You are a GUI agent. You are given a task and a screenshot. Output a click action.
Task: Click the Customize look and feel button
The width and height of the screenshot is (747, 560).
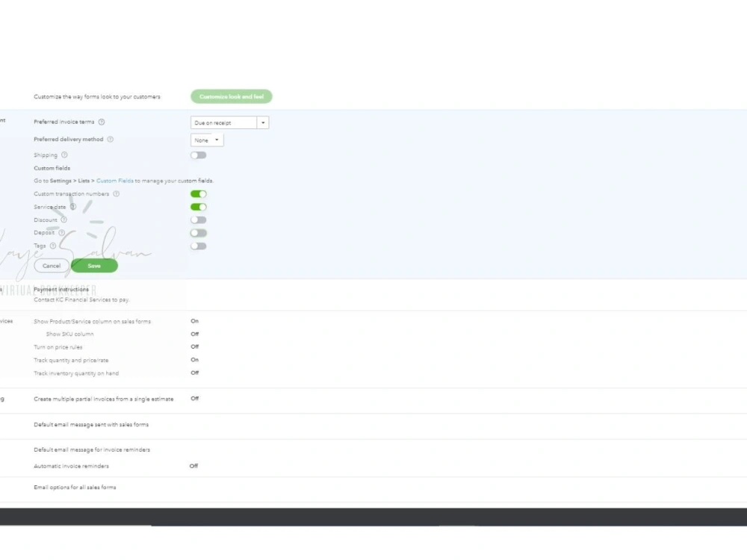point(232,96)
